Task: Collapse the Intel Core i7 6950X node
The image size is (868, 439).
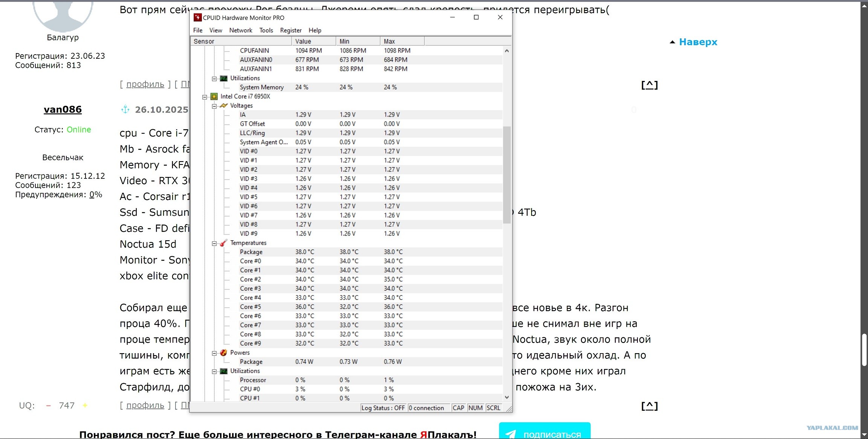Action: pyautogui.click(x=205, y=97)
